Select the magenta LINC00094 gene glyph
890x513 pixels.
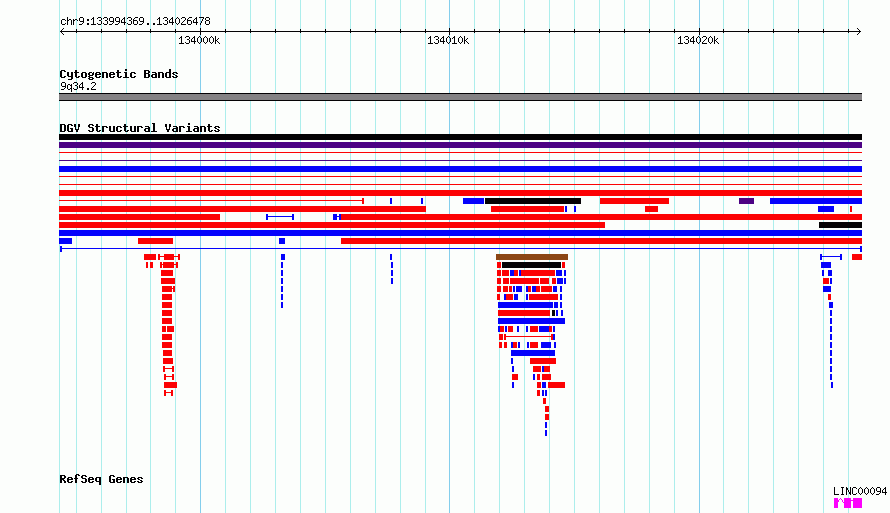(848, 503)
